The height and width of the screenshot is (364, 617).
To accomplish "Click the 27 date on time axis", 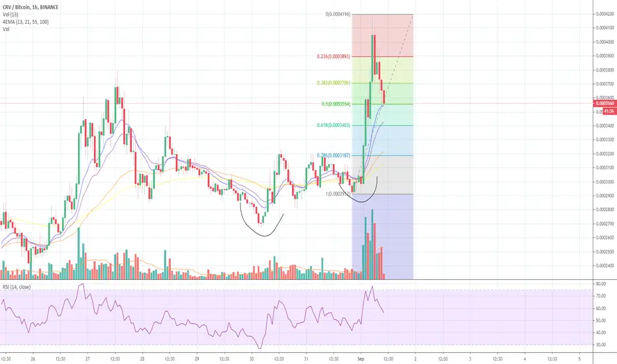I will [x=87, y=359].
